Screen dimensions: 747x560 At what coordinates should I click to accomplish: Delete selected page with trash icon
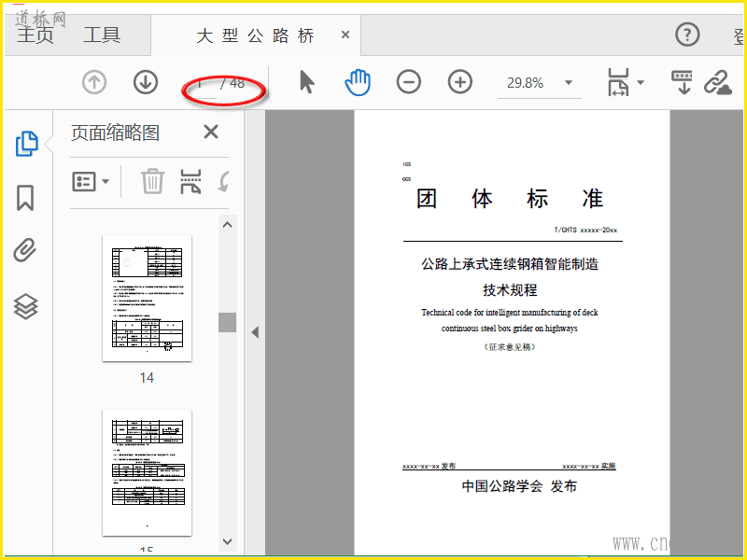[153, 181]
